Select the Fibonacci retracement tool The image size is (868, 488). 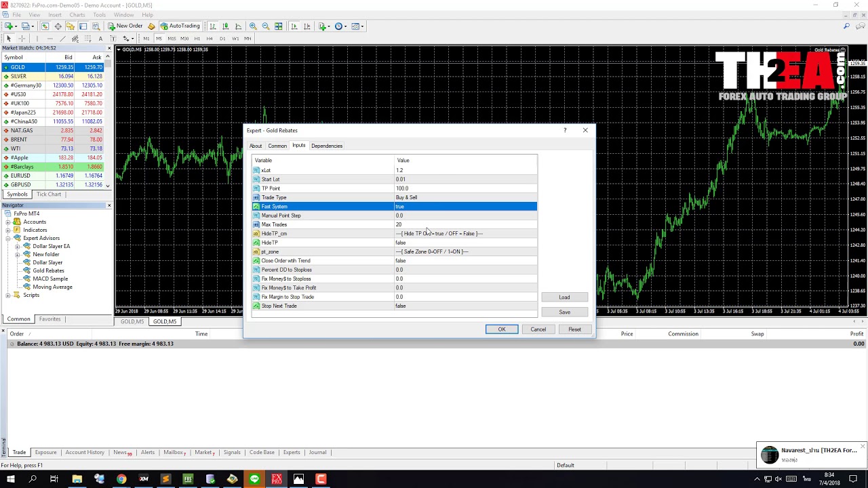point(87,39)
